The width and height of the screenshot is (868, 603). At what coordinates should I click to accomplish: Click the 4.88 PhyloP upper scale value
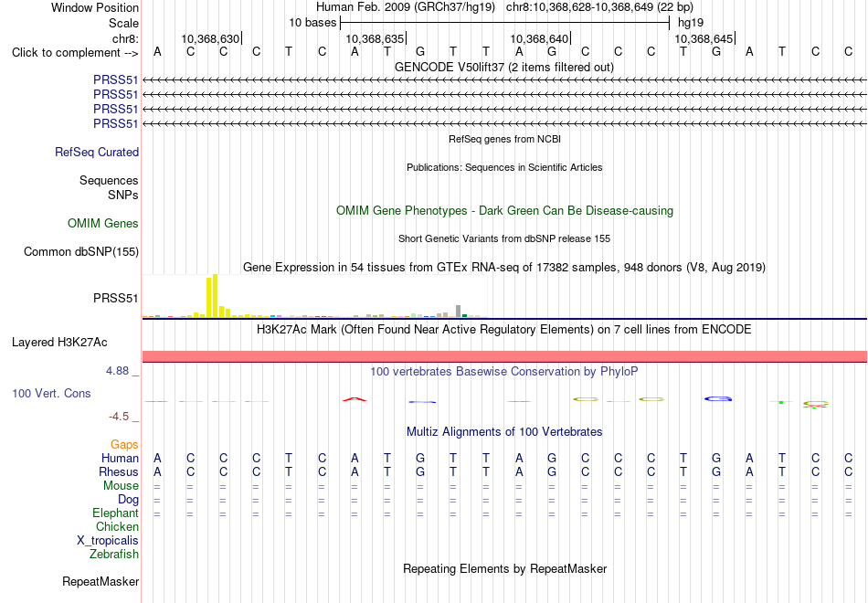pos(117,371)
